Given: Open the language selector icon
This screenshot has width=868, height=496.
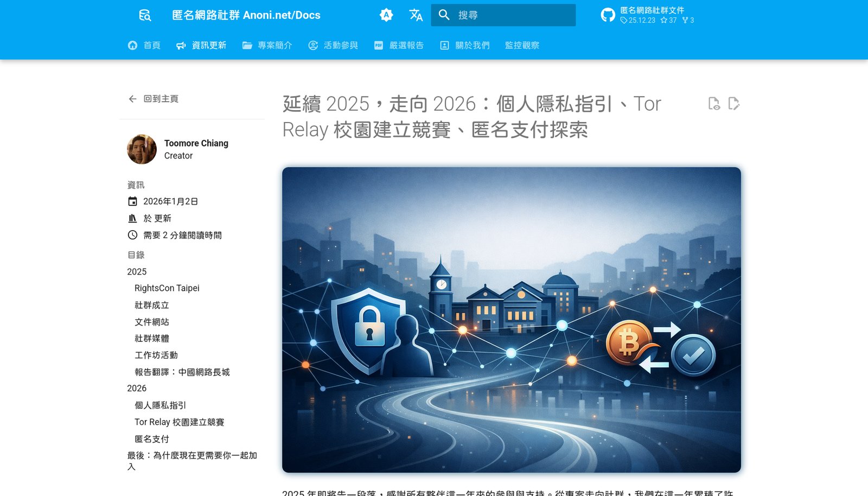Looking at the screenshot, I should [416, 15].
